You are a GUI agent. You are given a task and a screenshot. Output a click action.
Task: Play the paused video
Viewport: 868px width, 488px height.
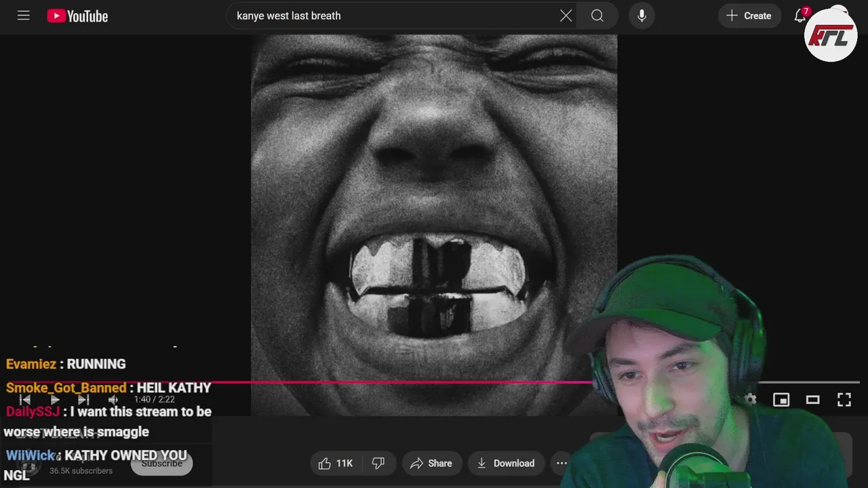pos(54,400)
